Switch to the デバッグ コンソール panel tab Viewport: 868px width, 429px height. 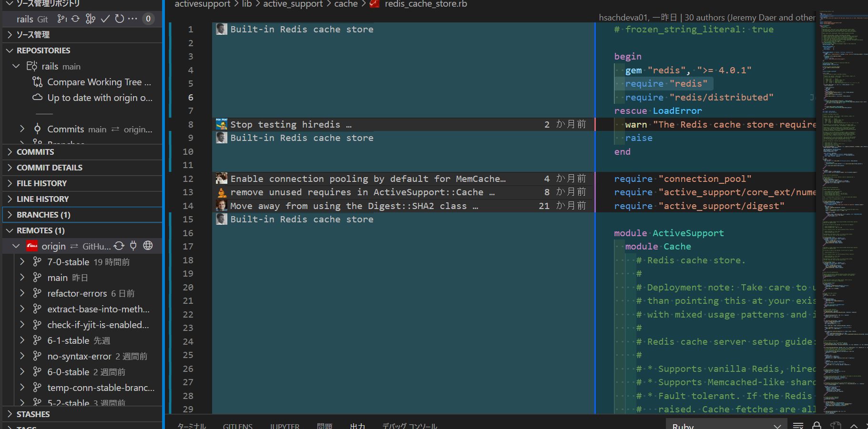pos(409,426)
